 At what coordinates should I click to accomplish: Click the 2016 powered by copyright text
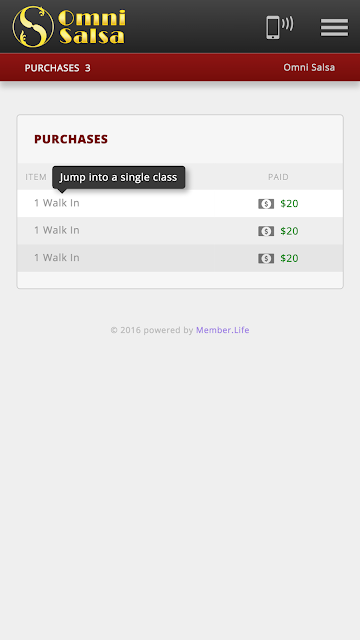point(152,330)
